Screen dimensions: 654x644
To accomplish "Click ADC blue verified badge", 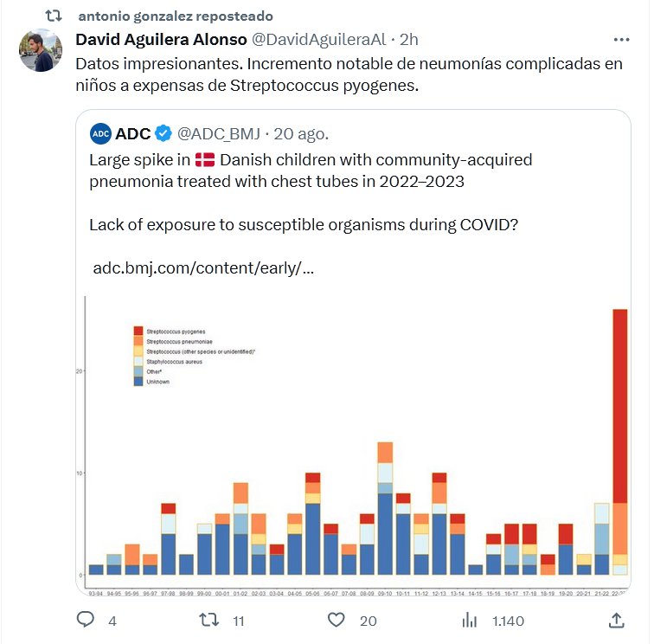I will tap(163, 133).
